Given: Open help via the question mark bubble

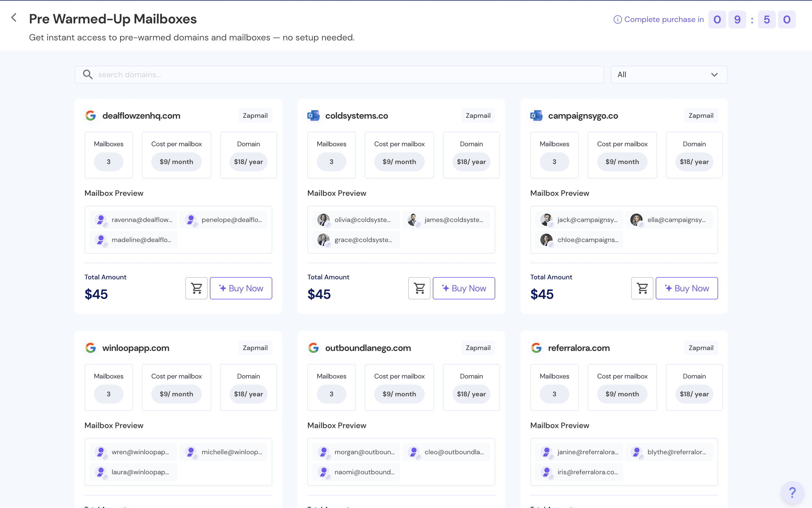Looking at the screenshot, I should coord(792,492).
